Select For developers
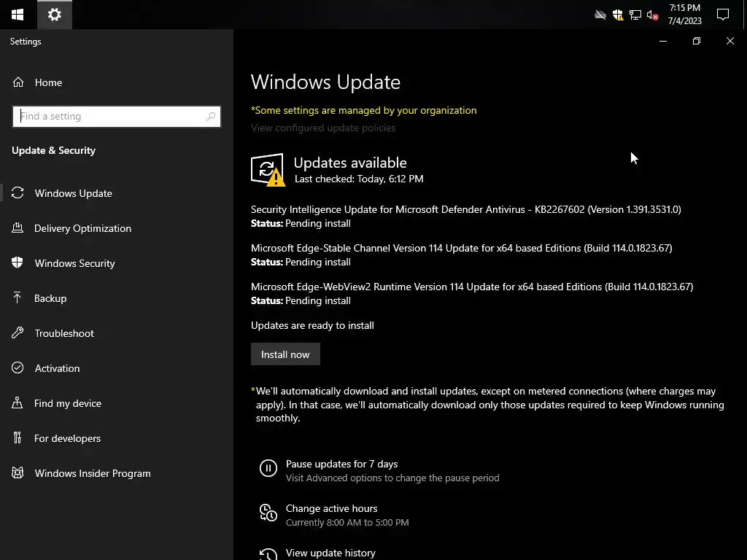Viewport: 747px width, 560px height. (x=67, y=438)
